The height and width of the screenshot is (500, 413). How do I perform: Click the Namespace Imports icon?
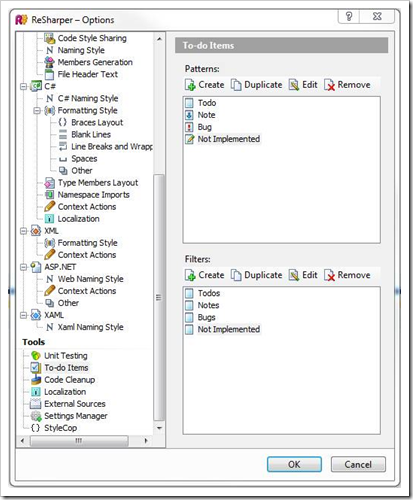click(x=50, y=195)
